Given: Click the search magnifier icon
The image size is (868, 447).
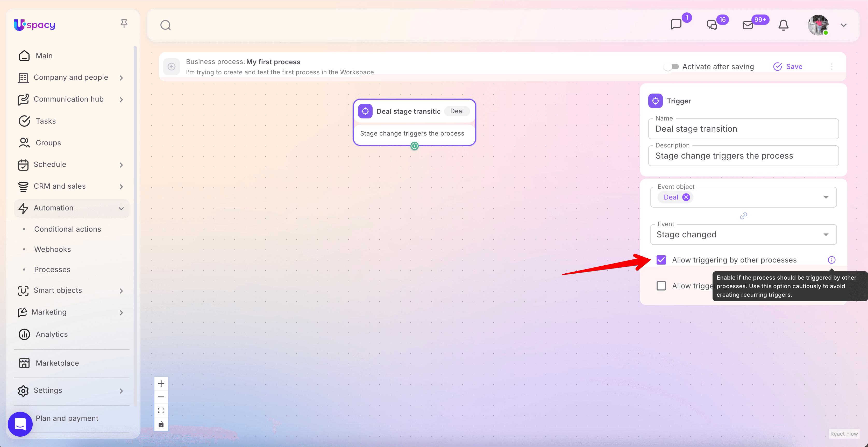Looking at the screenshot, I should pyautogui.click(x=166, y=25).
